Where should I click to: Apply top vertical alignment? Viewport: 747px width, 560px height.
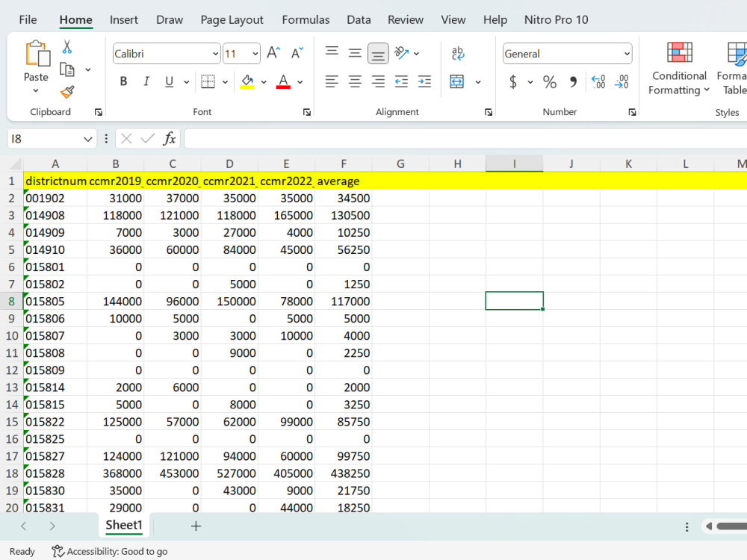(332, 53)
